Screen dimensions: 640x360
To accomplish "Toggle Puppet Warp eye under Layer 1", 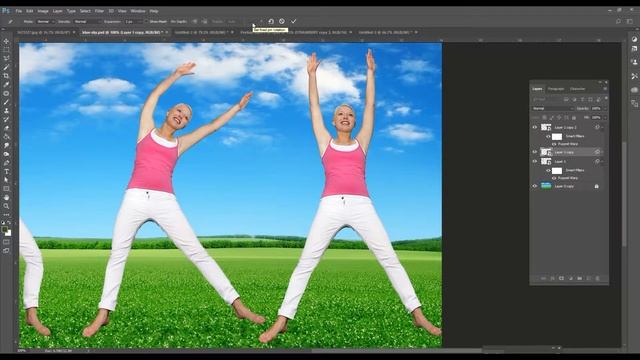I will [x=554, y=178].
